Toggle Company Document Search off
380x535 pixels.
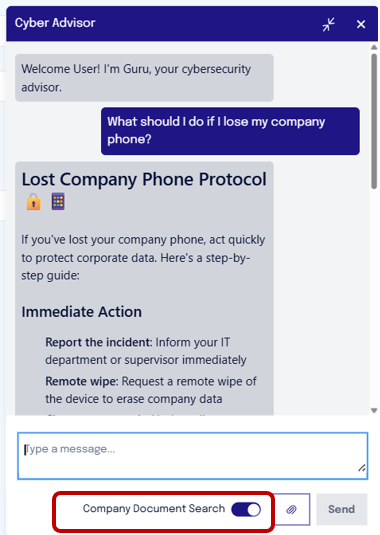(x=246, y=509)
